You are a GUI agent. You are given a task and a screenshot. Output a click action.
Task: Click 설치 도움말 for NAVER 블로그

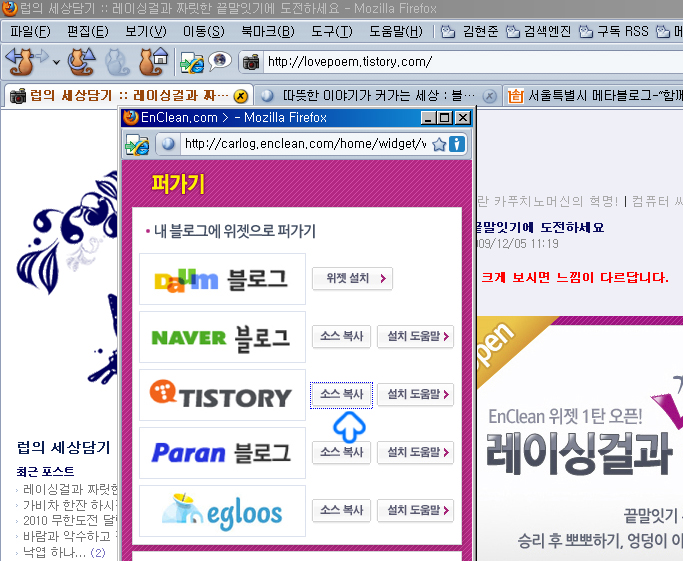tap(416, 336)
